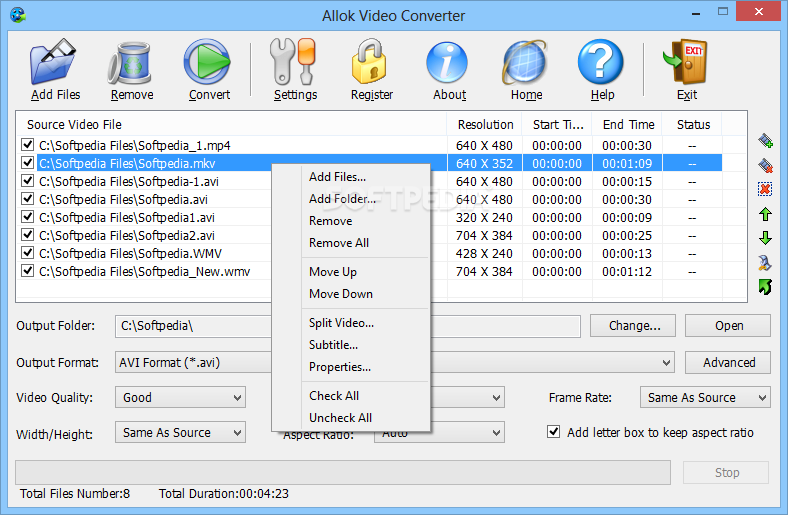
Task: Choose Add Folder... in context menu
Action: pyautogui.click(x=342, y=199)
